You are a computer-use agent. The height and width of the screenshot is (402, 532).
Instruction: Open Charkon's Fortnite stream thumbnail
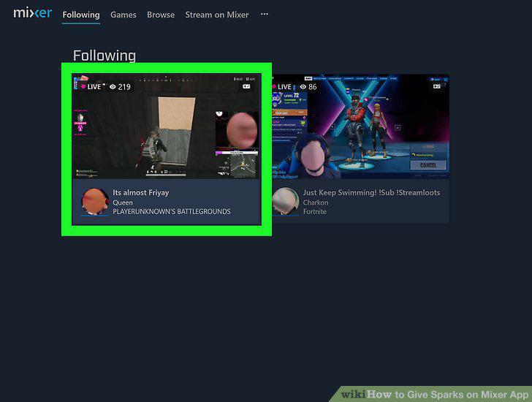[361, 126]
